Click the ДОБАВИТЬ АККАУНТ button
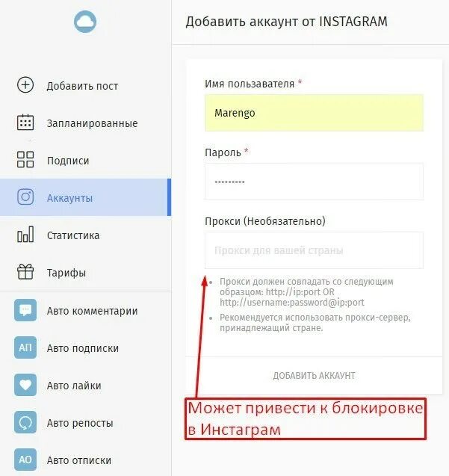This screenshot has height=476, width=449. [314, 376]
